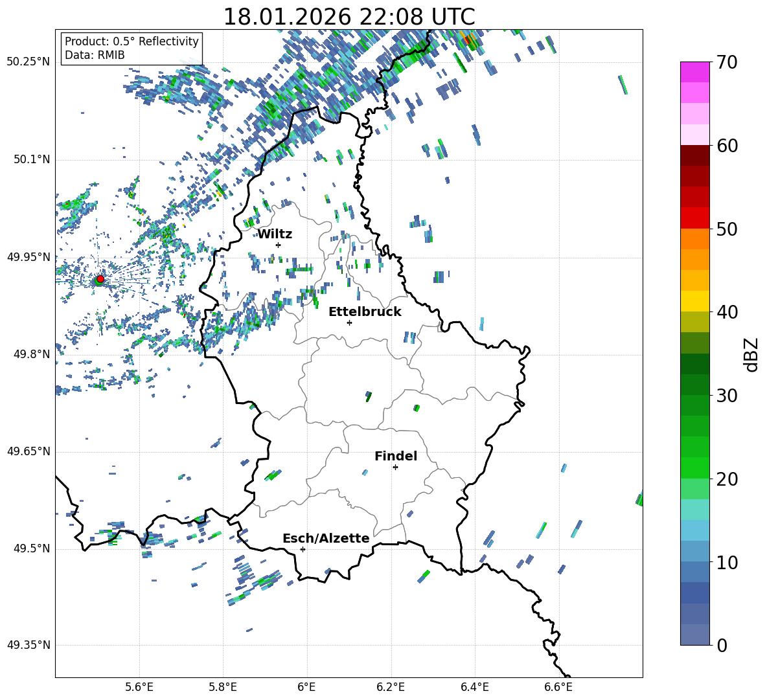Click the bright red colorbar segment near 50

point(694,218)
